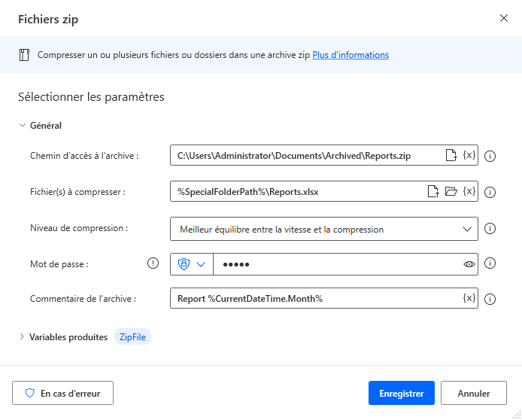522x420 pixels.
Task: Show info for Fichier(s) à compresser
Action: click(x=490, y=192)
